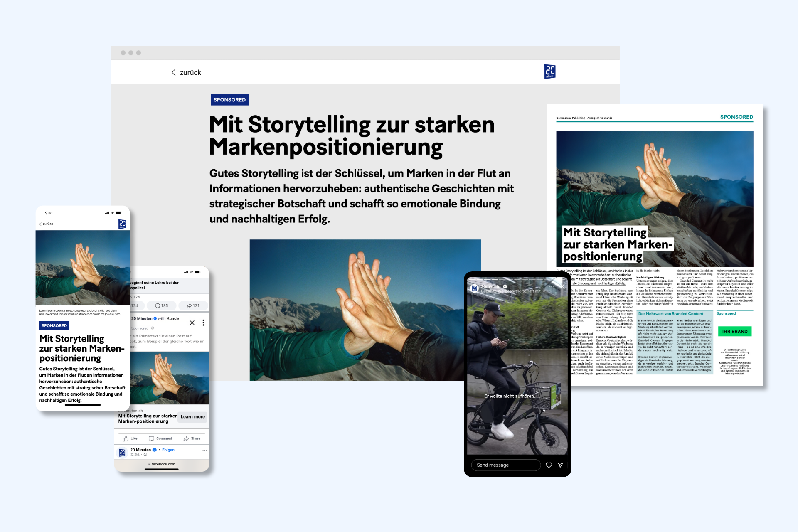Click the green IHR BRAND swatch in the newspaper
The width and height of the screenshot is (798, 532).
click(x=735, y=331)
